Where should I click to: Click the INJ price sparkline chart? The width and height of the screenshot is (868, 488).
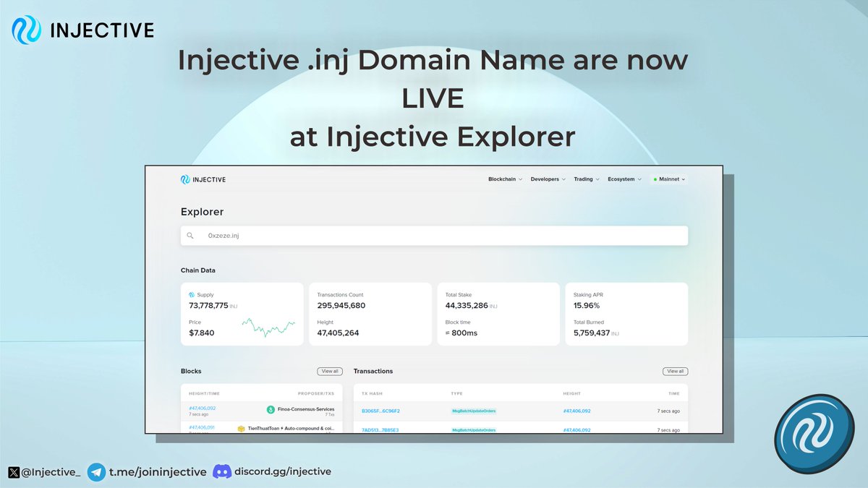(268, 327)
